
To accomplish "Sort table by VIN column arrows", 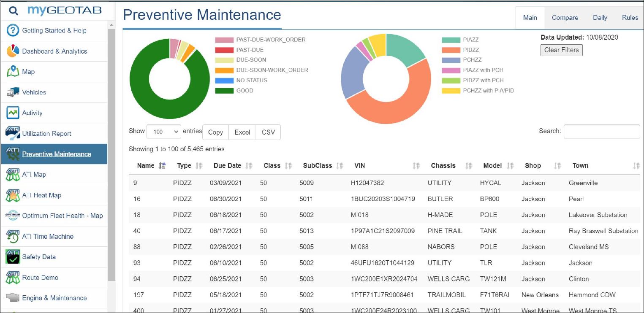I will [x=416, y=166].
